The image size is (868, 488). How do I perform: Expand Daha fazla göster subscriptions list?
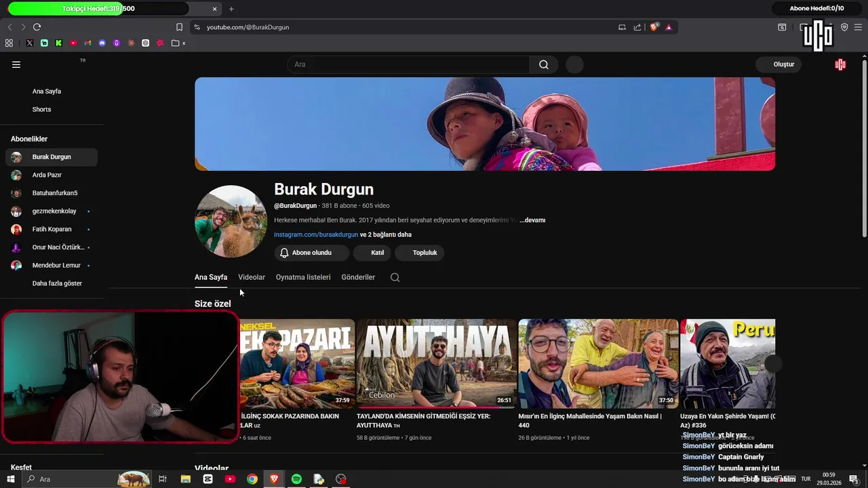(x=52, y=283)
